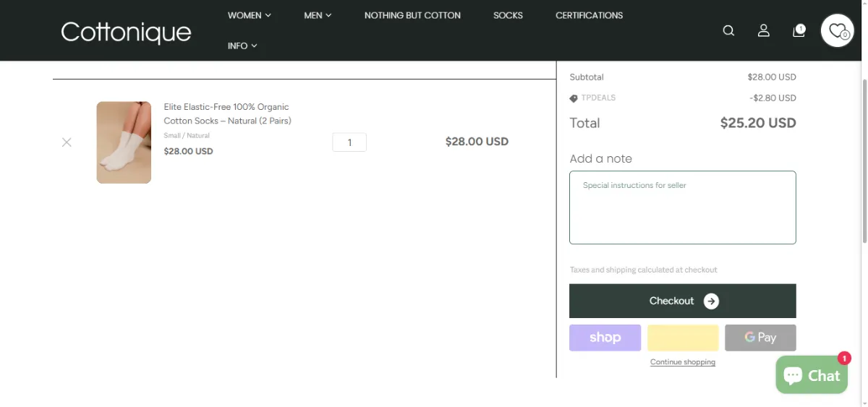Expand the MEN menu
This screenshot has height=407, width=868.
pyautogui.click(x=318, y=15)
